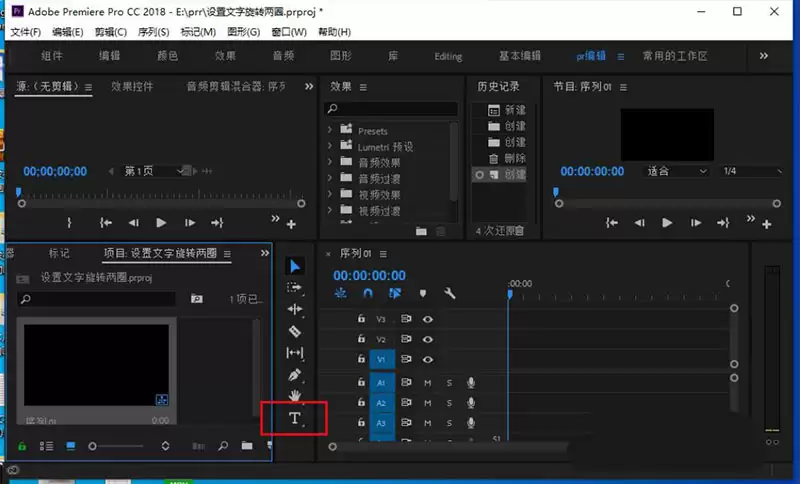Switch to the 效果 workspace tab

point(225,56)
